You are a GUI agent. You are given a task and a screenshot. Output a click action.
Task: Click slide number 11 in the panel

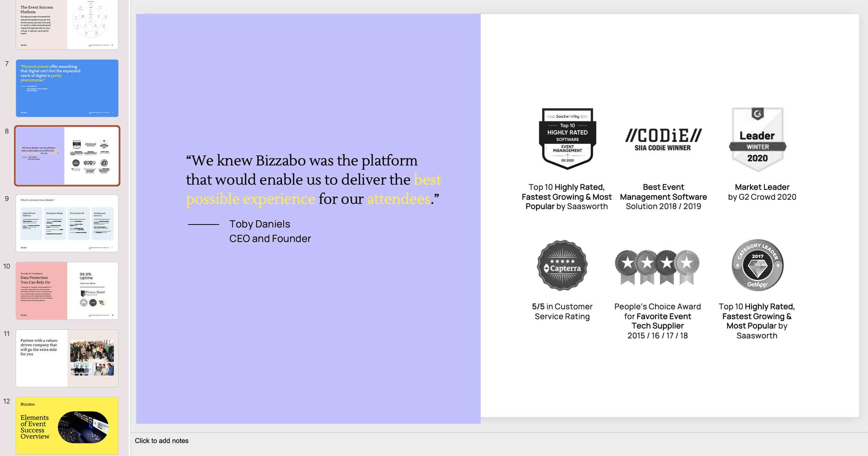coord(7,334)
